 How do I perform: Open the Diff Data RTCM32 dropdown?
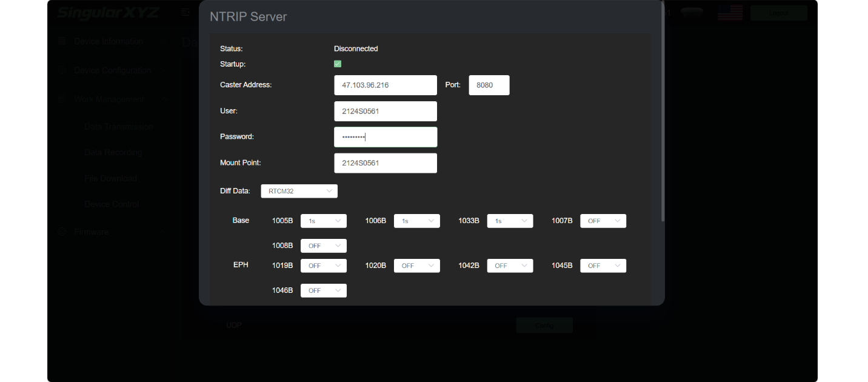[x=299, y=191]
